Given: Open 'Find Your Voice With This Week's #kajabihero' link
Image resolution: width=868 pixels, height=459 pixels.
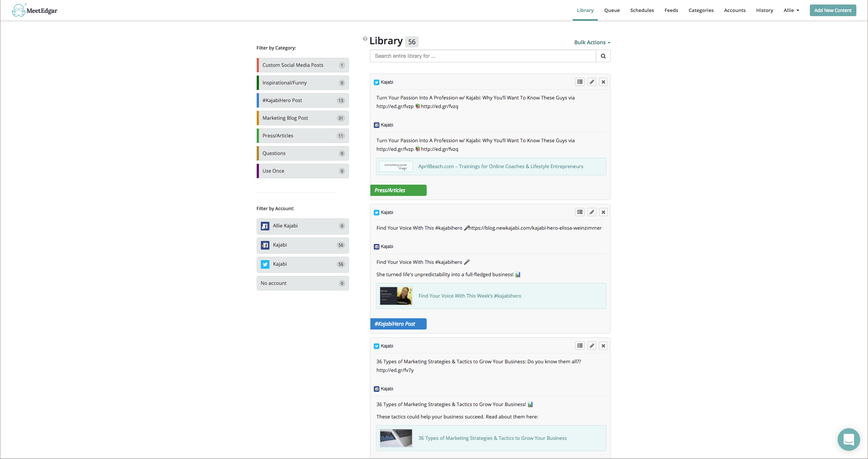Looking at the screenshot, I should coord(469,296).
